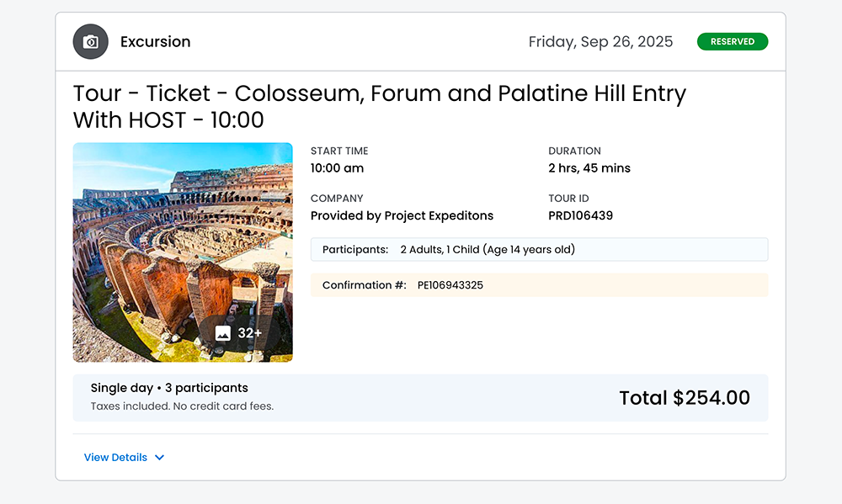842x504 pixels.
Task: Click the View Details link
Action: point(115,458)
